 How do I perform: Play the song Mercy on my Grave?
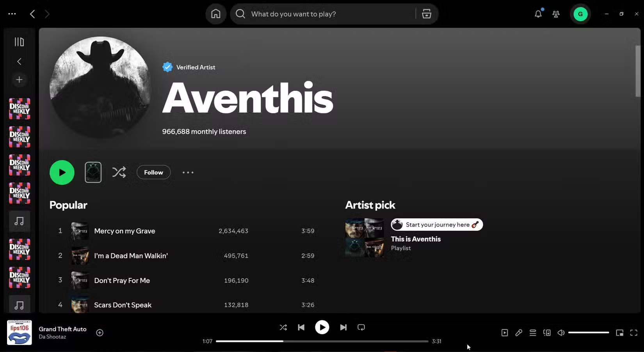125,231
